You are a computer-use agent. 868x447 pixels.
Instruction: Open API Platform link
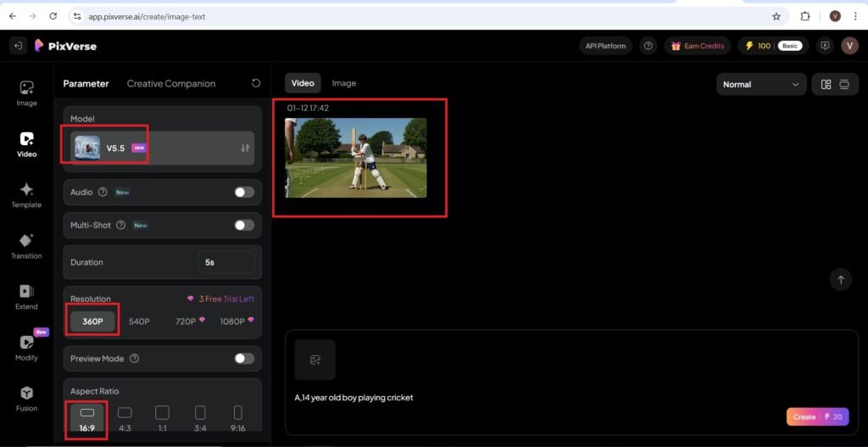(x=605, y=46)
